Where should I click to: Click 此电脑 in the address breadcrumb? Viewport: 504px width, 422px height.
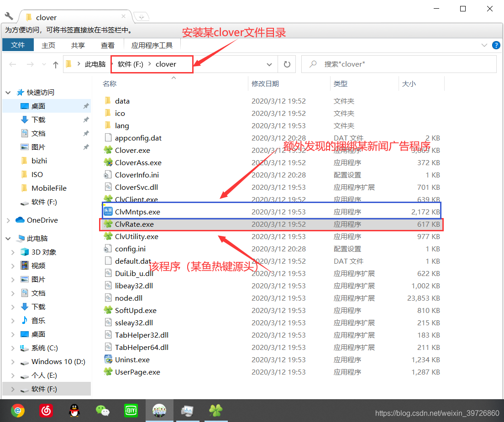click(x=95, y=64)
